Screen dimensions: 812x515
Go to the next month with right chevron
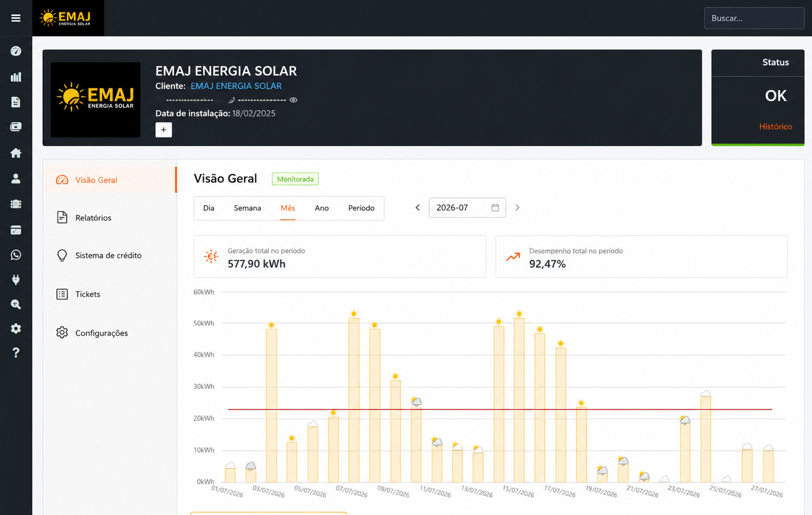[x=517, y=208]
